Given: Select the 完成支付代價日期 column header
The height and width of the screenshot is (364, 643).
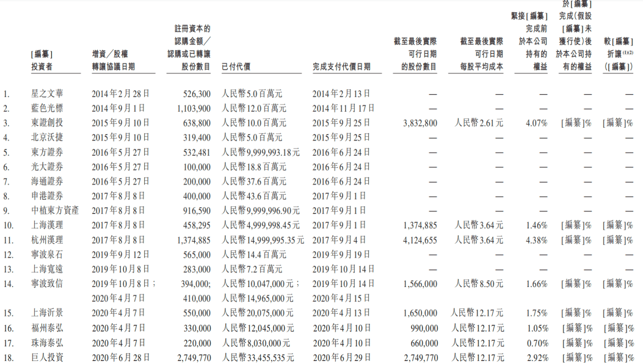Looking at the screenshot, I should tap(341, 67).
